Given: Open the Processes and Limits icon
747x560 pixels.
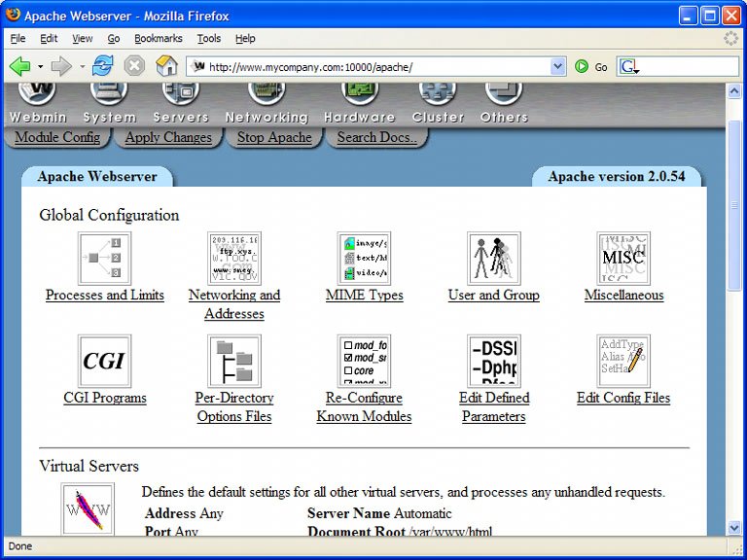Looking at the screenshot, I should (x=104, y=259).
